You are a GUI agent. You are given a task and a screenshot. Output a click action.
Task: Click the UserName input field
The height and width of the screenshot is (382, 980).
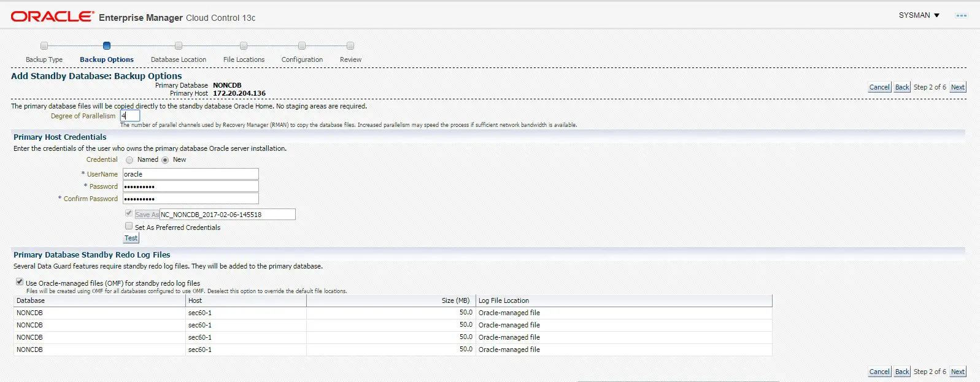point(191,174)
